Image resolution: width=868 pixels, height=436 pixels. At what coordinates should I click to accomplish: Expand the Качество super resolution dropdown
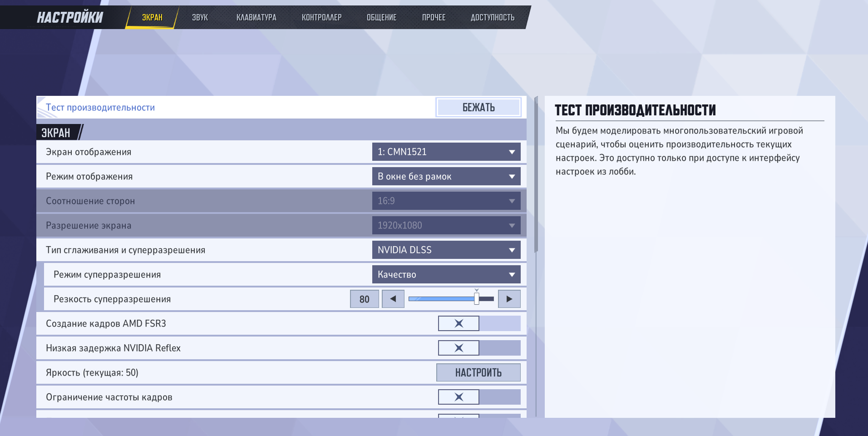446,274
